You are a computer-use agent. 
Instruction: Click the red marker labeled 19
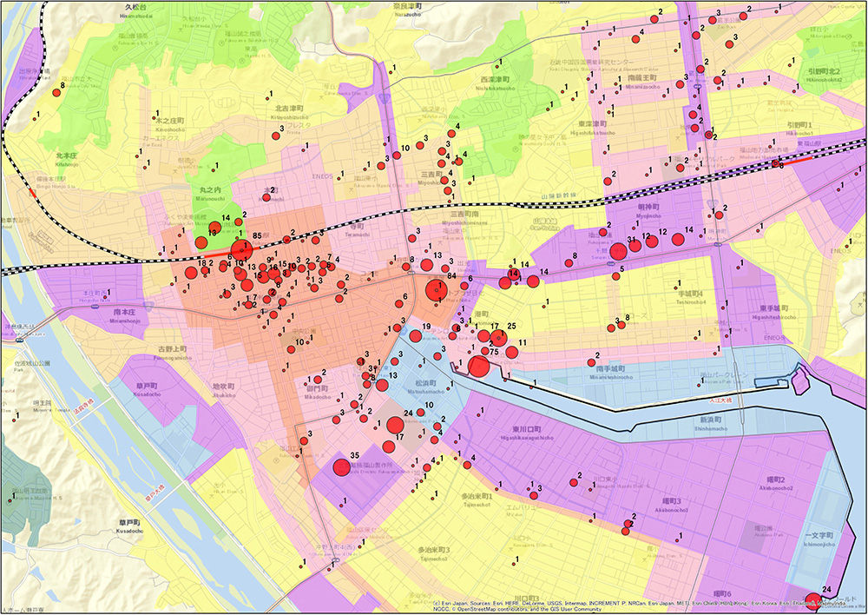tap(415, 336)
